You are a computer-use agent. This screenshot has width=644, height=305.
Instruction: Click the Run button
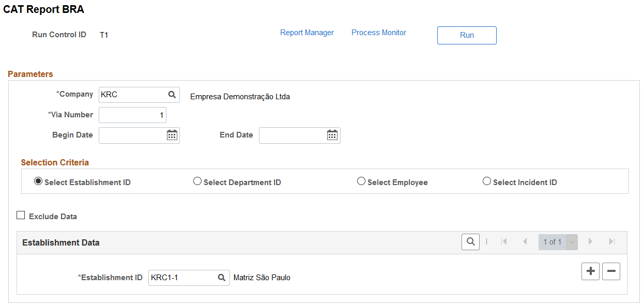point(467,35)
